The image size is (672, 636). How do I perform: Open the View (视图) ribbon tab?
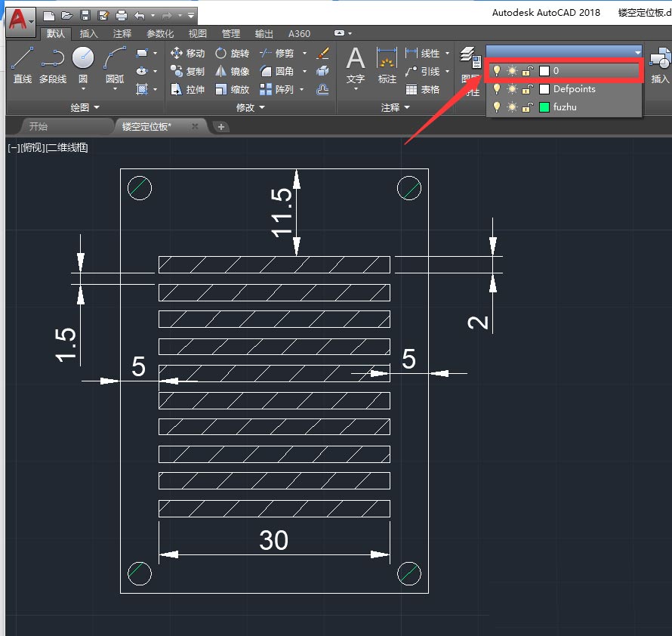(197, 34)
